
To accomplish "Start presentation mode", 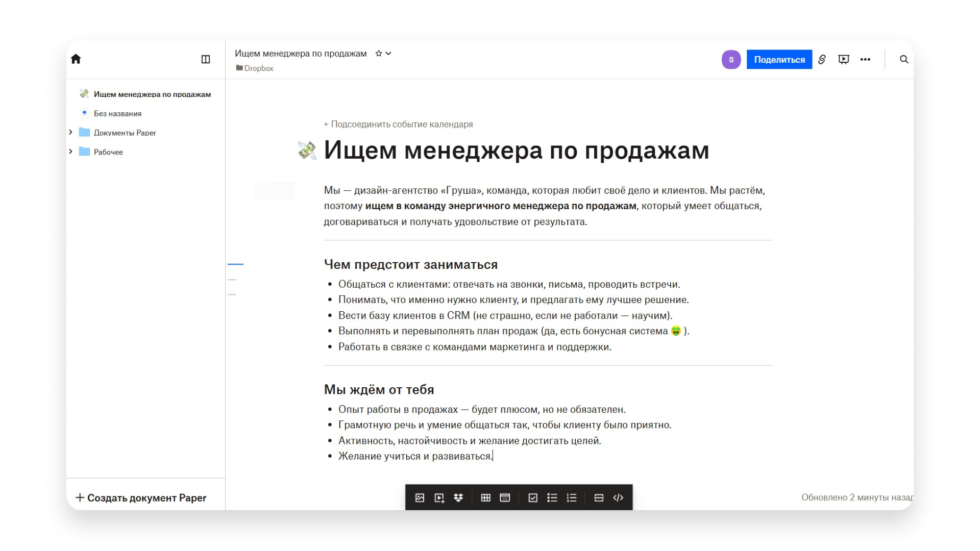I will (844, 60).
